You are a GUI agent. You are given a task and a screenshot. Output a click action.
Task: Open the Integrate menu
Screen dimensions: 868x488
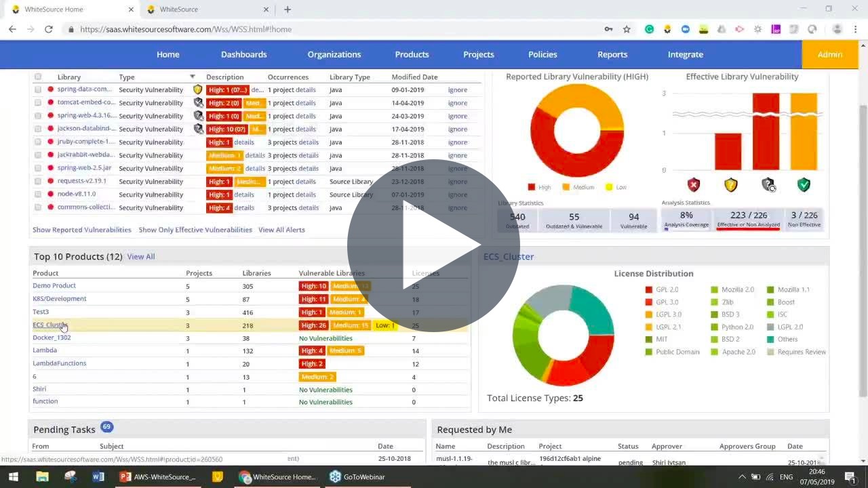[686, 54]
